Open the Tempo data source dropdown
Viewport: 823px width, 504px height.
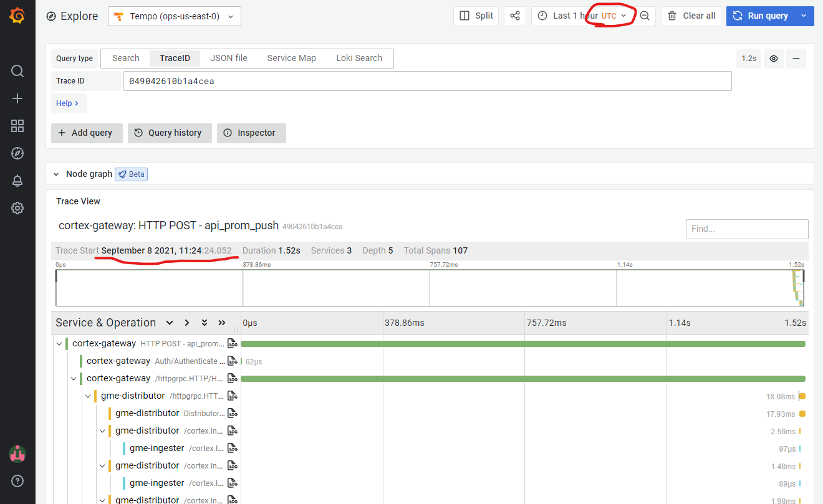[174, 17]
